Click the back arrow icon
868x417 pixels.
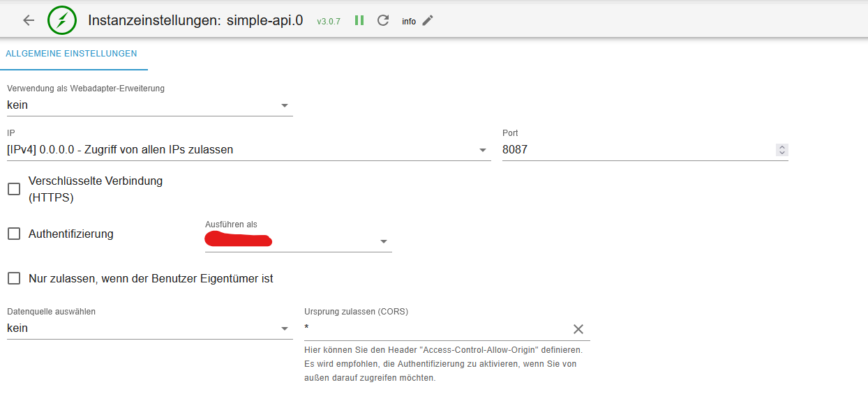[29, 20]
